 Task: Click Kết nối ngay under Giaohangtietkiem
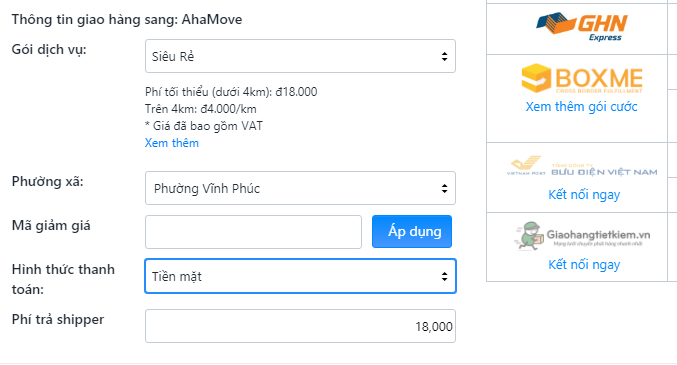[584, 264]
